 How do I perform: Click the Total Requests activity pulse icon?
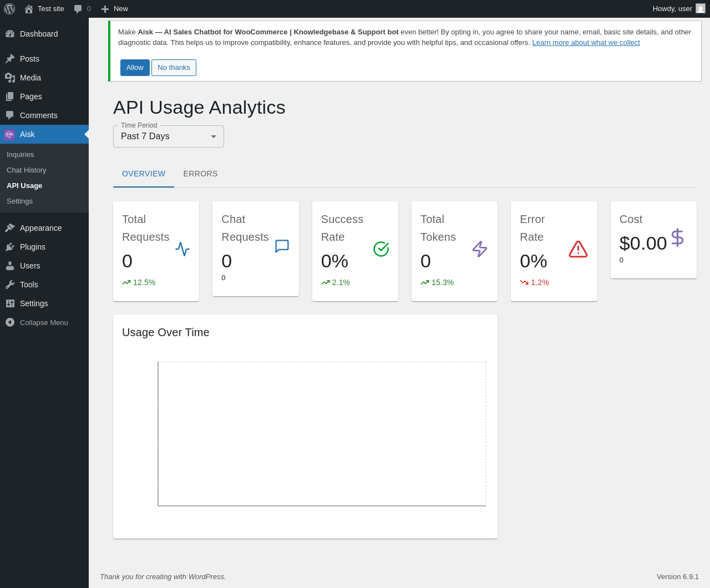point(182,249)
